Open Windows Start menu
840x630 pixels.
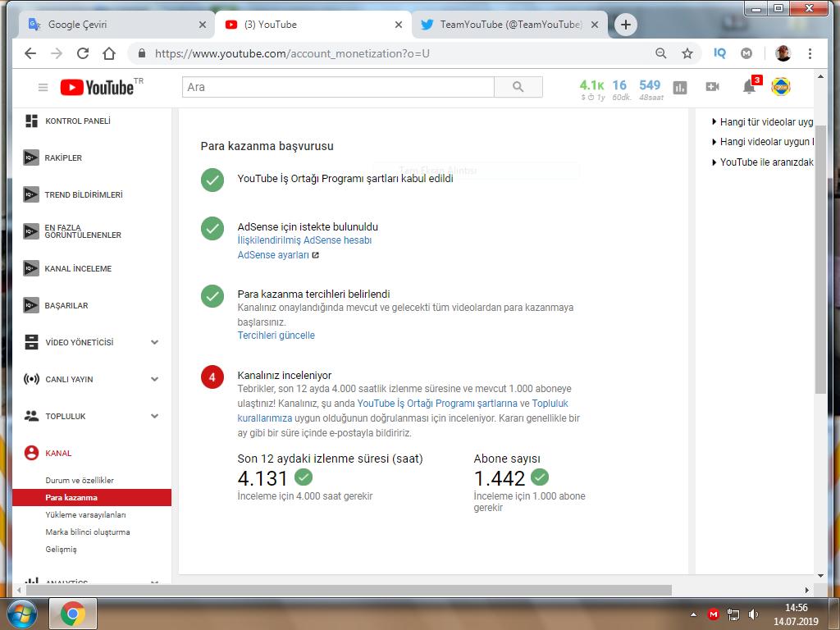[x=22, y=614]
